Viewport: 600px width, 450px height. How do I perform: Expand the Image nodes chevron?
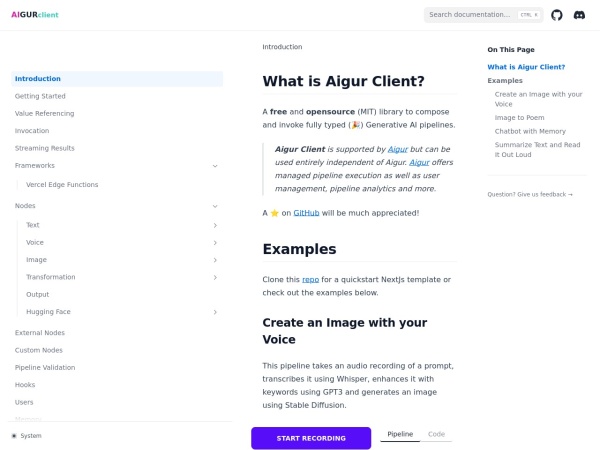215,260
